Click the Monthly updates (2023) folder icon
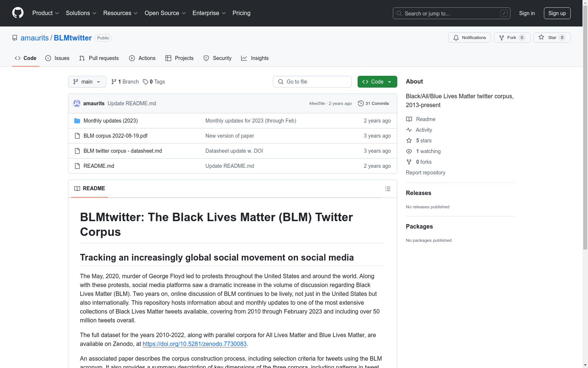 (x=77, y=121)
